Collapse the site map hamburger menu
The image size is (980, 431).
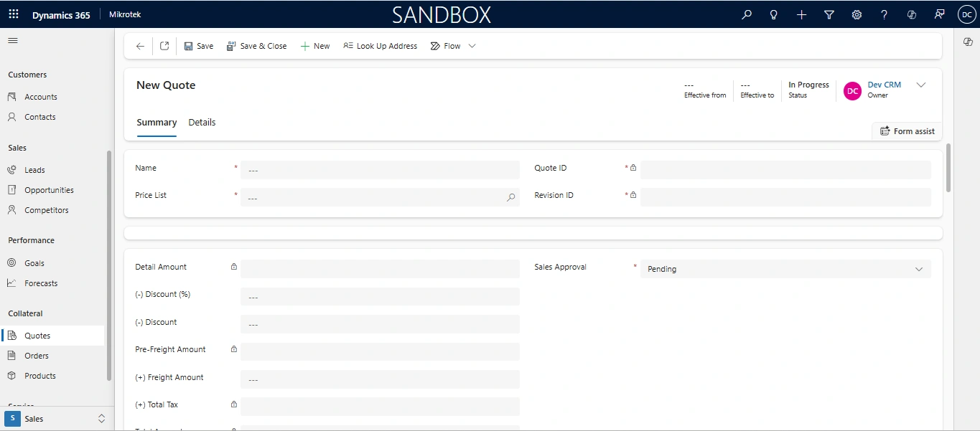12,40
